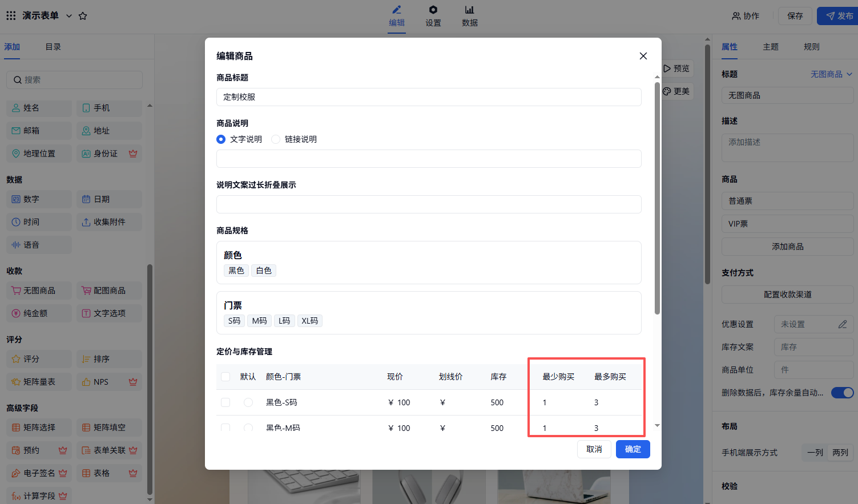Screen dimensions: 858x504
Task: Close the 编辑商品 dialog with X
Action: pyautogui.click(x=643, y=56)
